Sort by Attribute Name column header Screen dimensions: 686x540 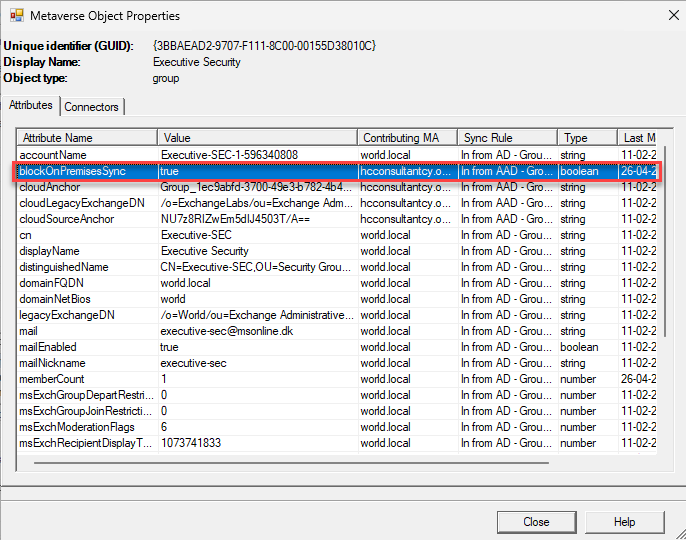pyautogui.click(x=87, y=137)
